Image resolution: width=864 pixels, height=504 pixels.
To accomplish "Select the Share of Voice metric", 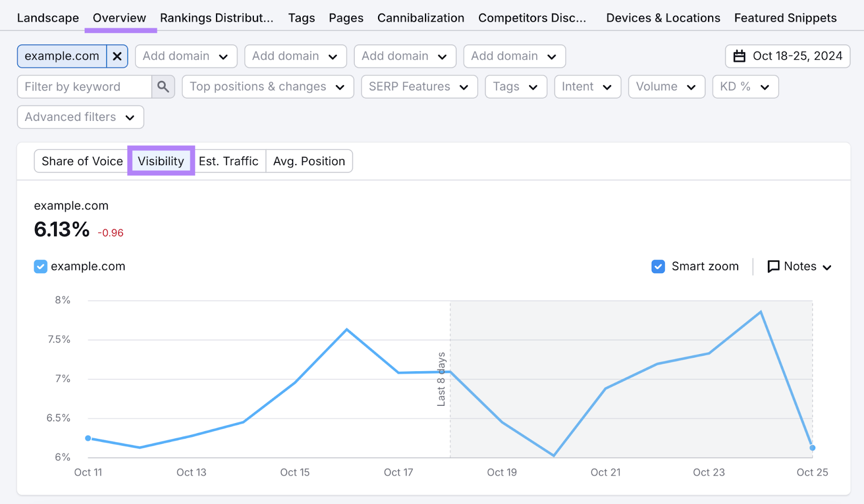I will [x=82, y=161].
